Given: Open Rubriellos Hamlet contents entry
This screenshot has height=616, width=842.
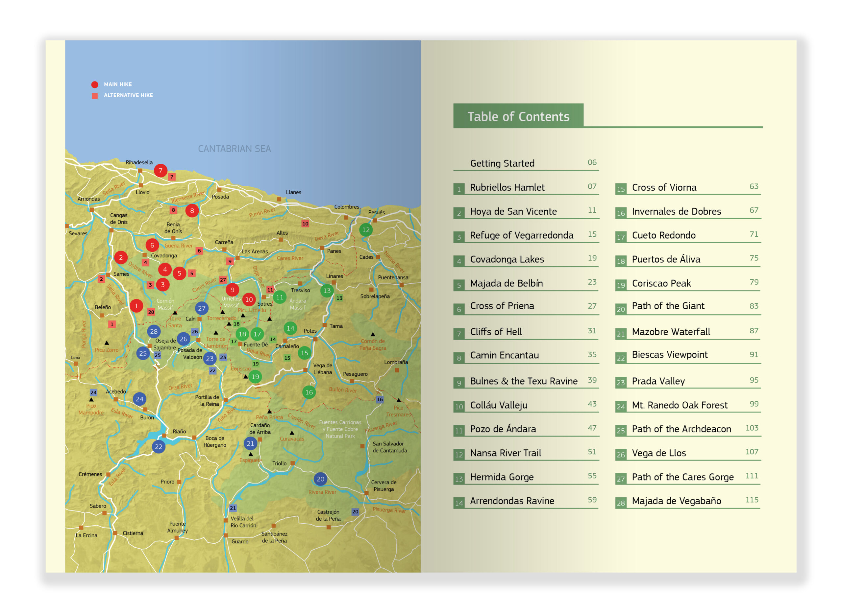Looking at the screenshot, I should click(x=526, y=188).
